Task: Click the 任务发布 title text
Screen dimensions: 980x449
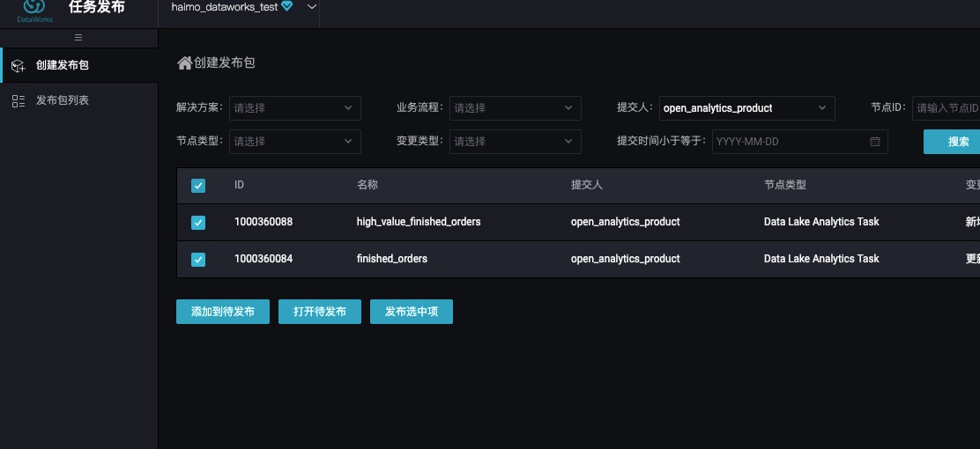Action: pos(97,8)
